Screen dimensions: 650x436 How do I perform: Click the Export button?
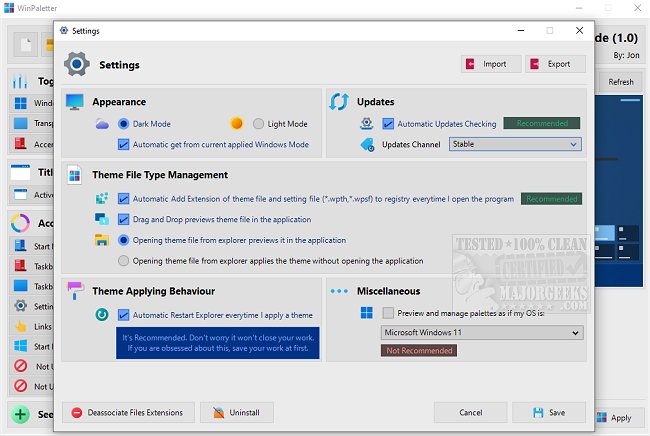(555, 64)
